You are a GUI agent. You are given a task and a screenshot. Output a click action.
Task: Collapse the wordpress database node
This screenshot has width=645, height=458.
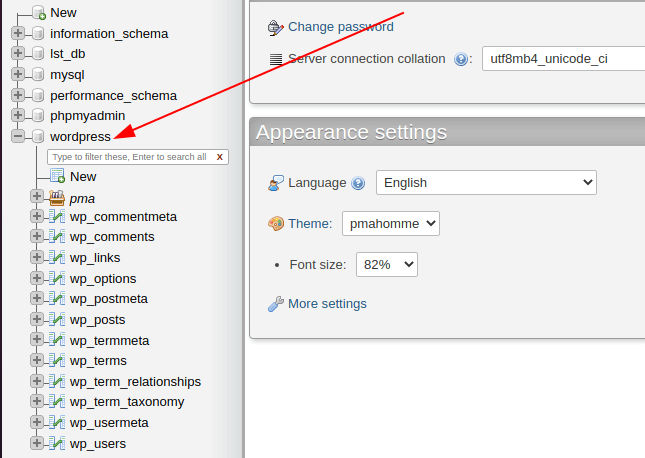pyautogui.click(x=18, y=136)
